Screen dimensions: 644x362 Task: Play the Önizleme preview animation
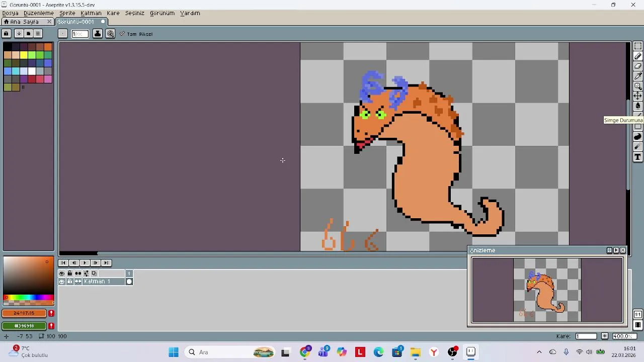616,250
